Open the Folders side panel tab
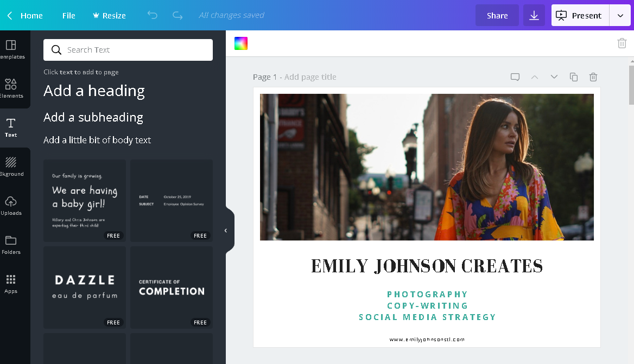 click(11, 245)
